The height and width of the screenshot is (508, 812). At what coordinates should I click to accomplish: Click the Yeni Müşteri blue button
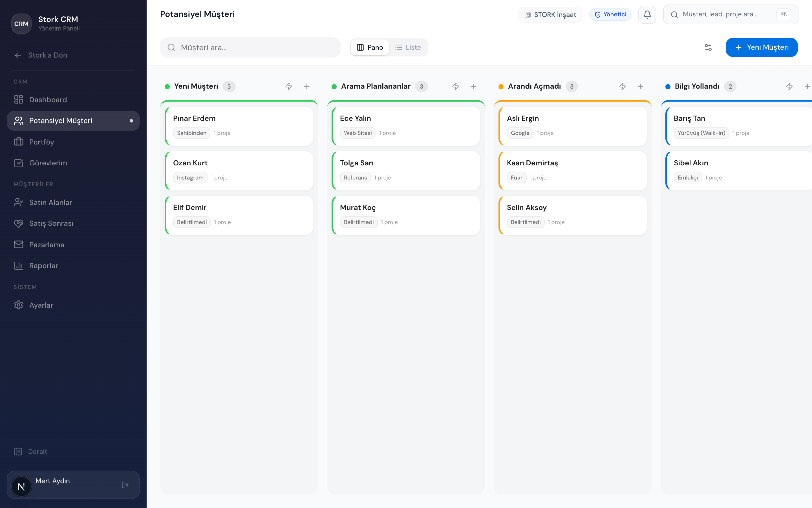point(761,47)
